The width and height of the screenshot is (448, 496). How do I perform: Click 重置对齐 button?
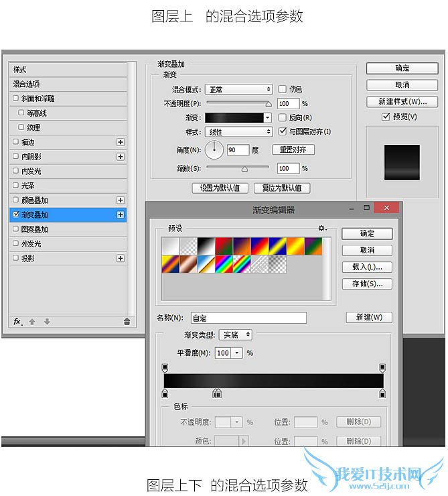coord(293,149)
